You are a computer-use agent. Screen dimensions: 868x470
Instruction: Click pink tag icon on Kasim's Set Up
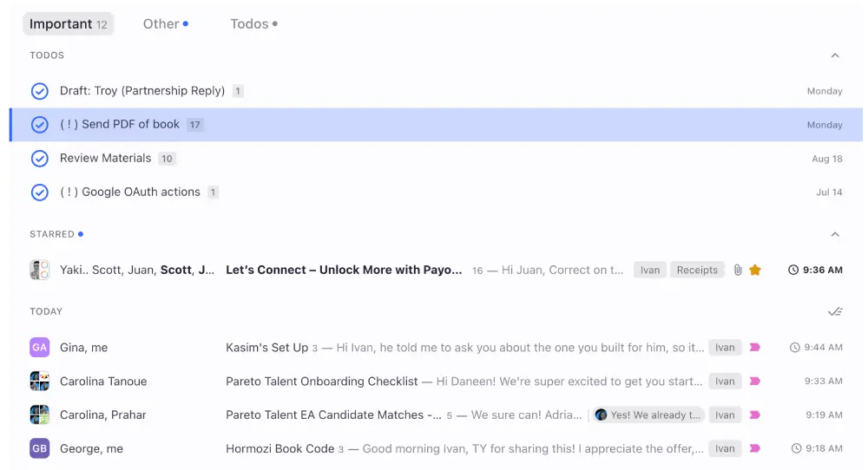[754, 347]
